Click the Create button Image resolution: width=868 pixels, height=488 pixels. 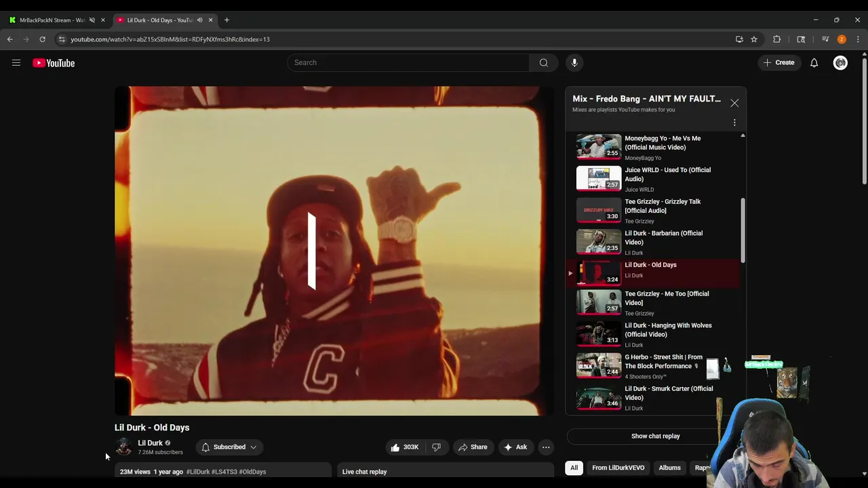point(778,63)
